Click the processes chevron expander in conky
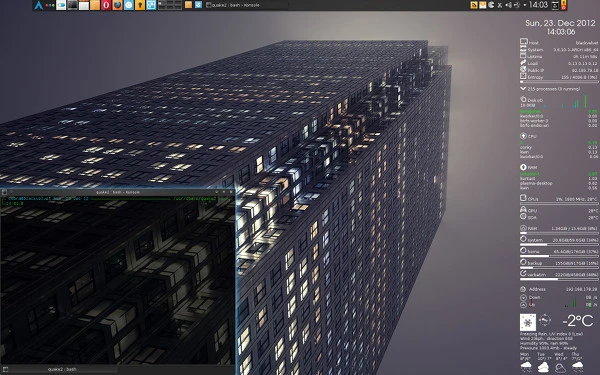The image size is (600, 375). [523, 89]
